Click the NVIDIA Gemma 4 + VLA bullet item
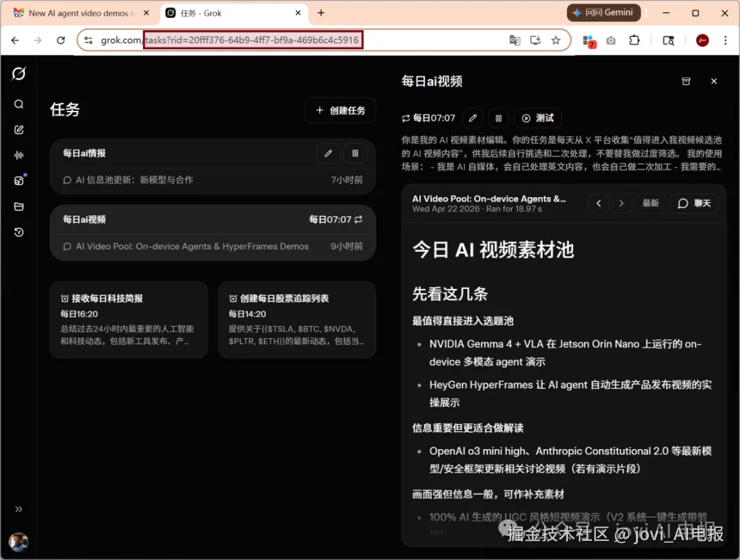The width and height of the screenshot is (740, 560). [565, 353]
